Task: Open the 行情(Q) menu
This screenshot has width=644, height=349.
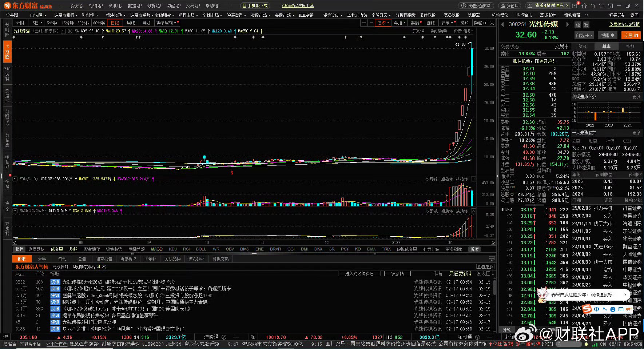Action: (95, 6)
